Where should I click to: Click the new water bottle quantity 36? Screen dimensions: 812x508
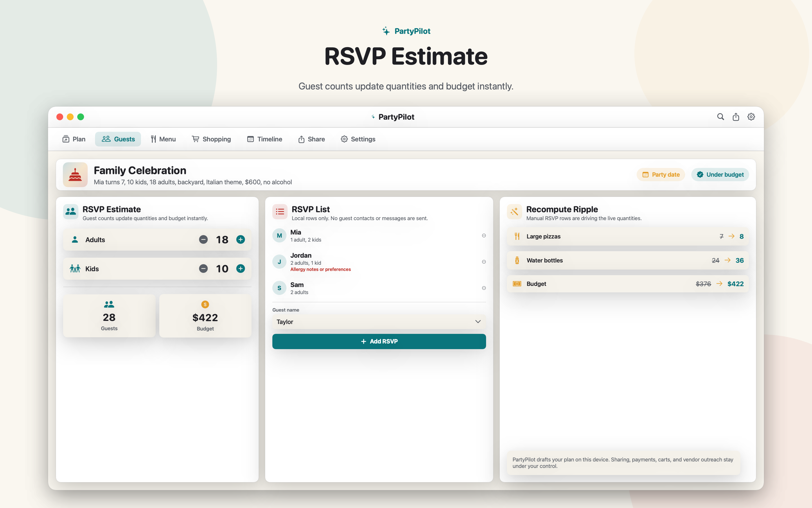[740, 260]
